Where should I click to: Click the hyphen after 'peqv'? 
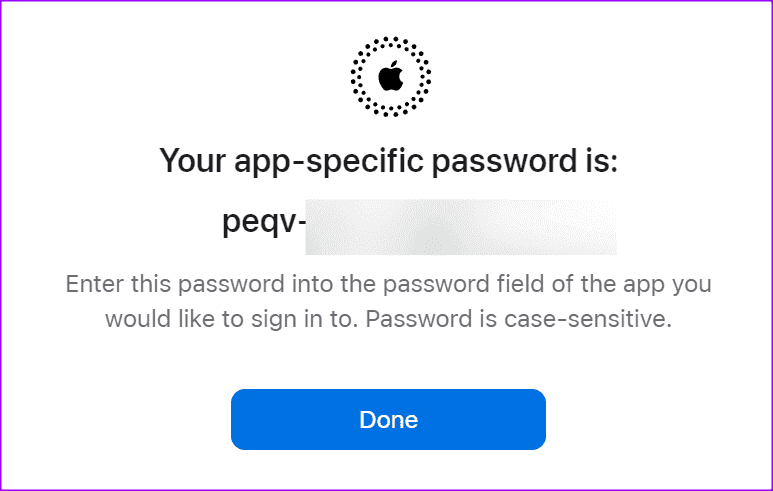point(301,224)
